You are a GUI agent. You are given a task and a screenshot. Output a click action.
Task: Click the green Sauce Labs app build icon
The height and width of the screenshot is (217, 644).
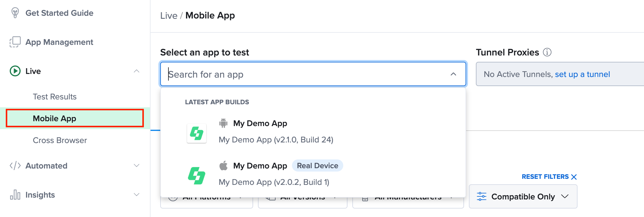[196, 133]
